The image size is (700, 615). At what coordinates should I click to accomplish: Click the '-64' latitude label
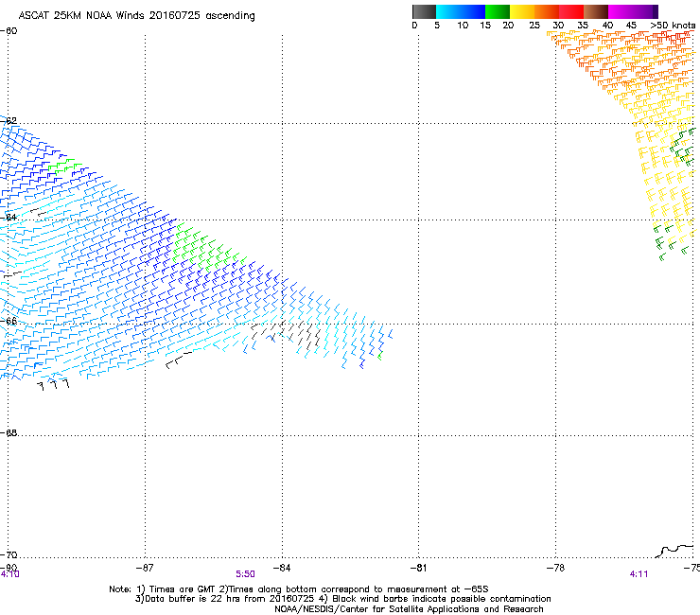(9, 218)
